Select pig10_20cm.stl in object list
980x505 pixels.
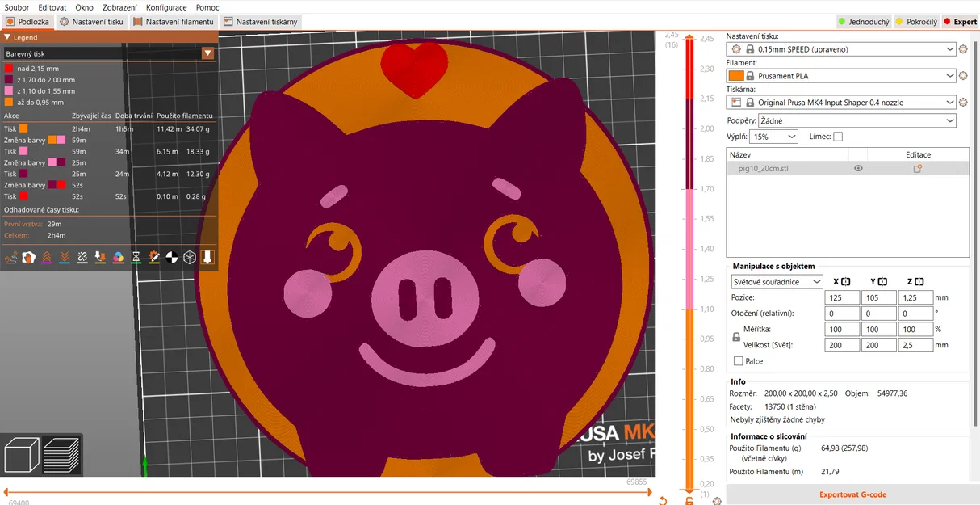[848, 169]
